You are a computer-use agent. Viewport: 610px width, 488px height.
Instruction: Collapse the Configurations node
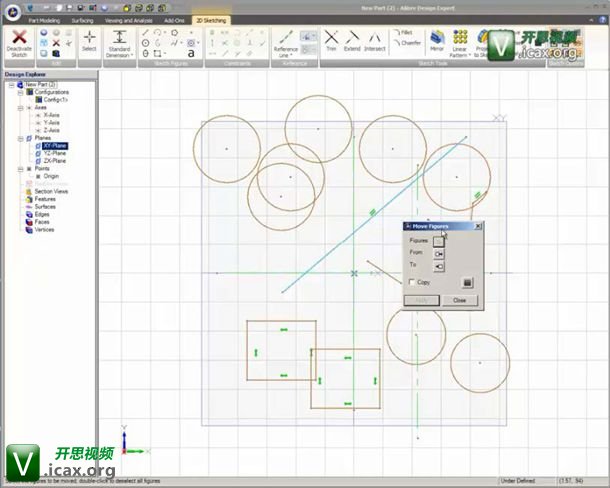coord(20,93)
